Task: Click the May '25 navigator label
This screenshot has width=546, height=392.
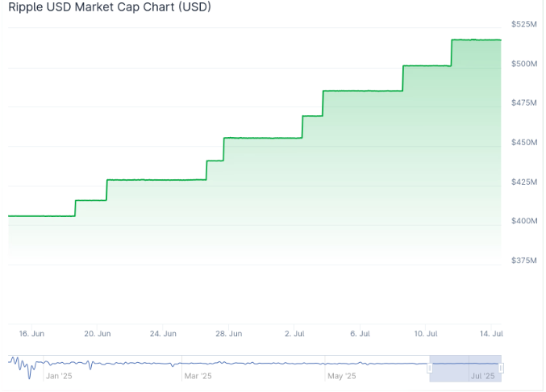Action: click(x=342, y=376)
